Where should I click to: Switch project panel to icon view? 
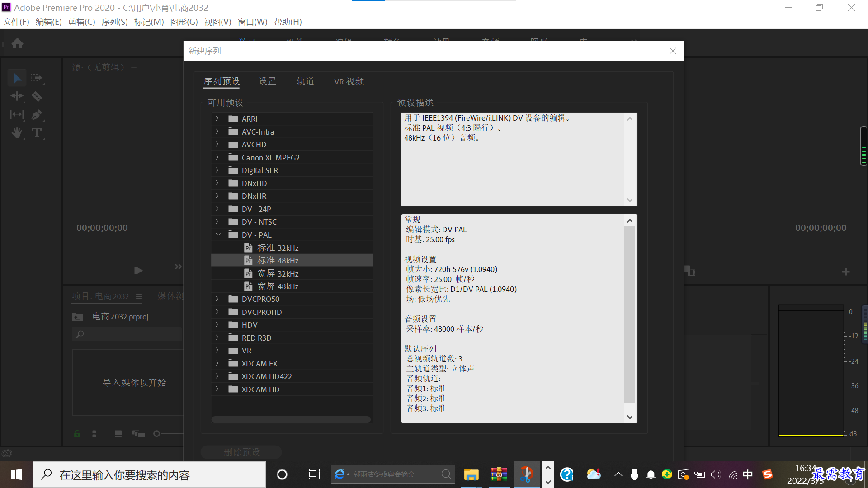pyautogui.click(x=118, y=434)
